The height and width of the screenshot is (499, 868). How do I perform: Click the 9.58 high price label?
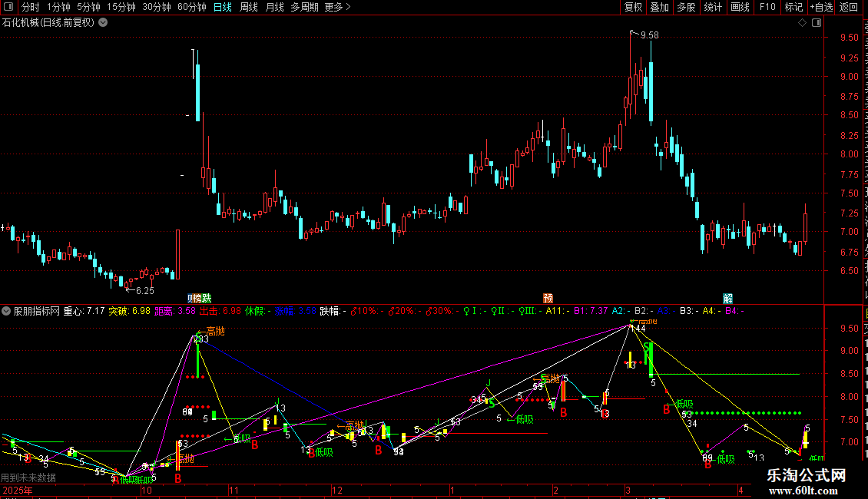click(x=649, y=35)
